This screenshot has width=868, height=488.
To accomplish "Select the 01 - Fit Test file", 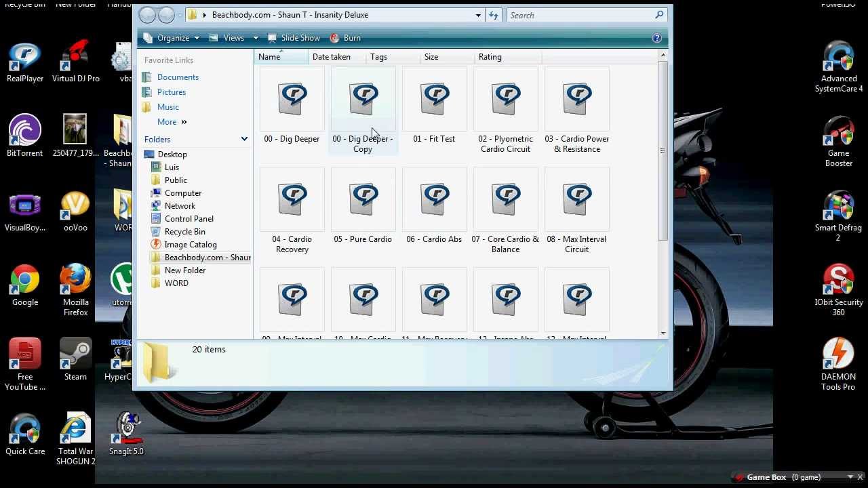I will tap(434, 106).
